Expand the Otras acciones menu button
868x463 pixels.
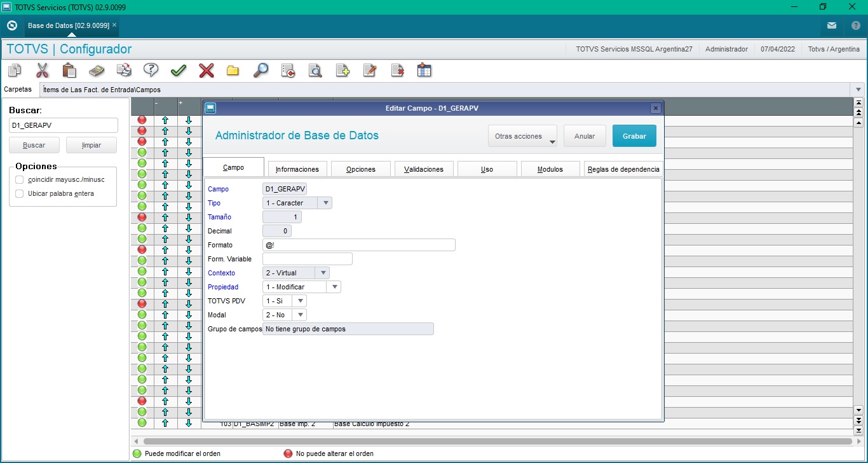click(x=522, y=136)
